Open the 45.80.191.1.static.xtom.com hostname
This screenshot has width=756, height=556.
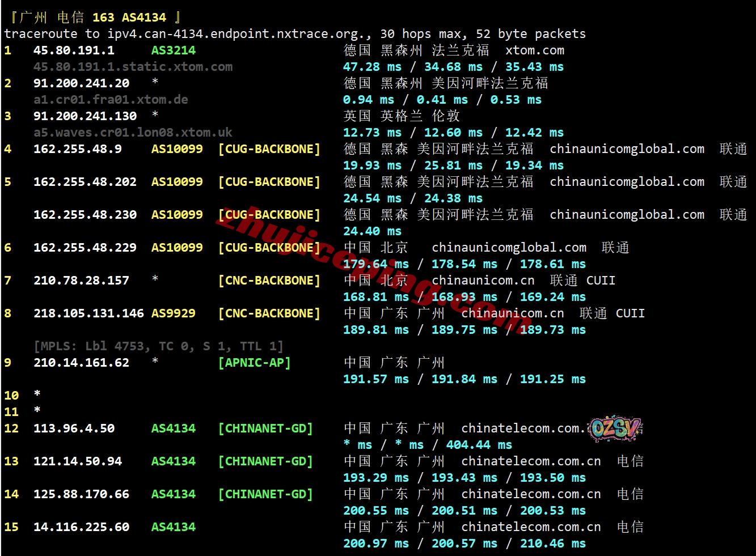pos(133,67)
